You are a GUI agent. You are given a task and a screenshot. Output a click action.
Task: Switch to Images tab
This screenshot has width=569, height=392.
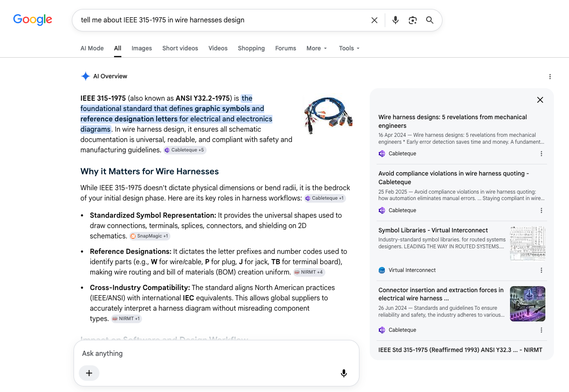(142, 48)
